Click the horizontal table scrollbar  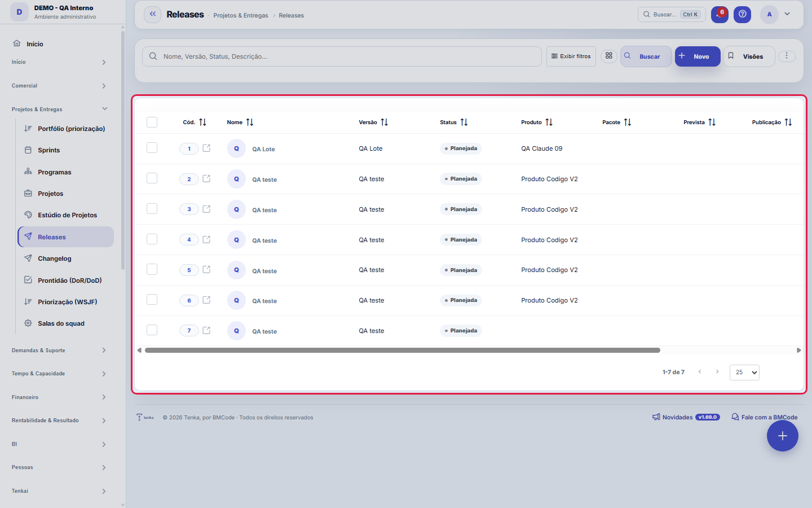coord(402,351)
